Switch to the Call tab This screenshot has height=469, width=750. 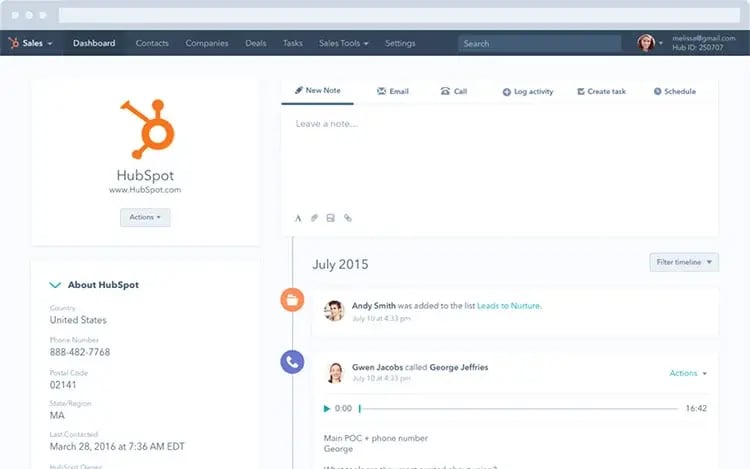coord(453,91)
